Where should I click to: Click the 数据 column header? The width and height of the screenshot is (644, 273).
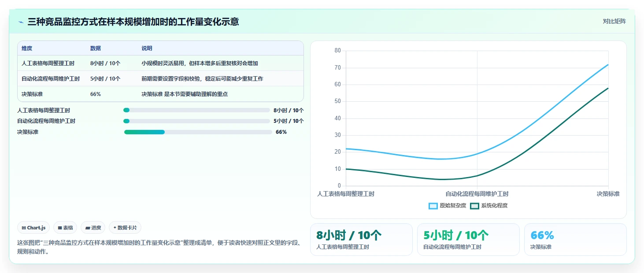point(96,48)
